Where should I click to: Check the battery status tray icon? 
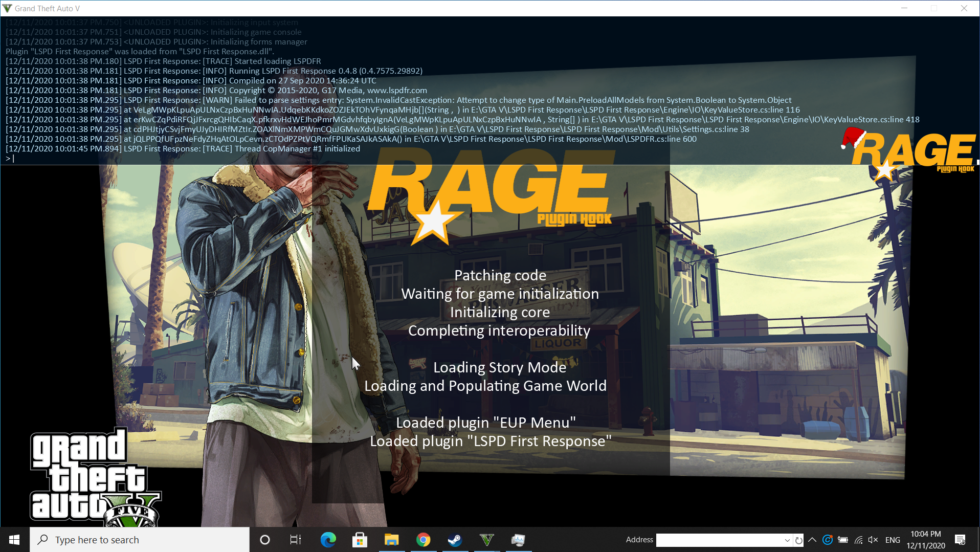(x=843, y=540)
